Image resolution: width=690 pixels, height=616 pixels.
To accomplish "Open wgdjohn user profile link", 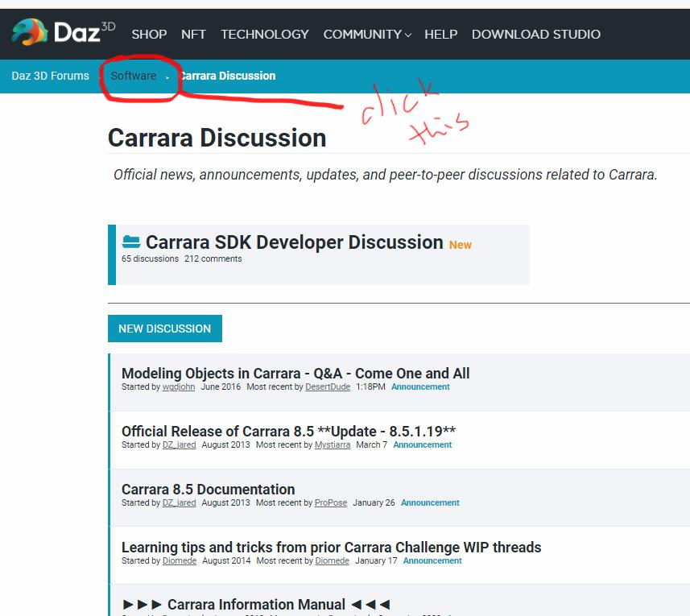I will pyautogui.click(x=178, y=387).
